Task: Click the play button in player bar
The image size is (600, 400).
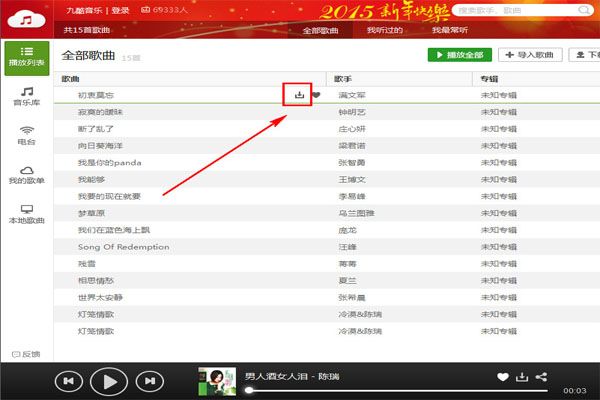Action: coord(109,380)
